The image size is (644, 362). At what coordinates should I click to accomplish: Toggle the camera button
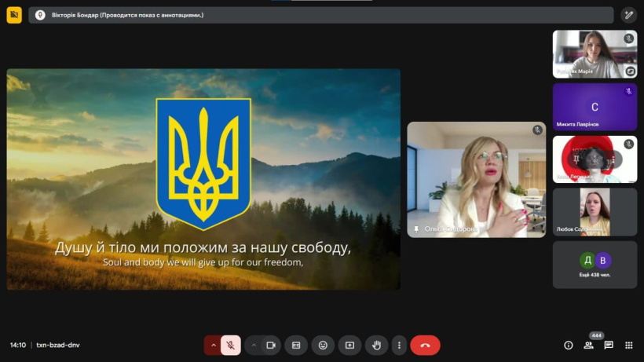pyautogui.click(x=271, y=346)
